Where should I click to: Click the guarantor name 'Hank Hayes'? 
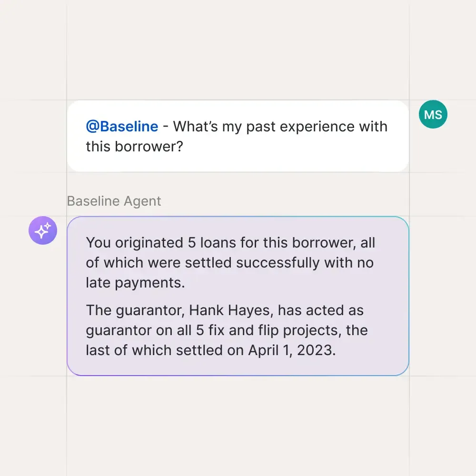coord(230,310)
